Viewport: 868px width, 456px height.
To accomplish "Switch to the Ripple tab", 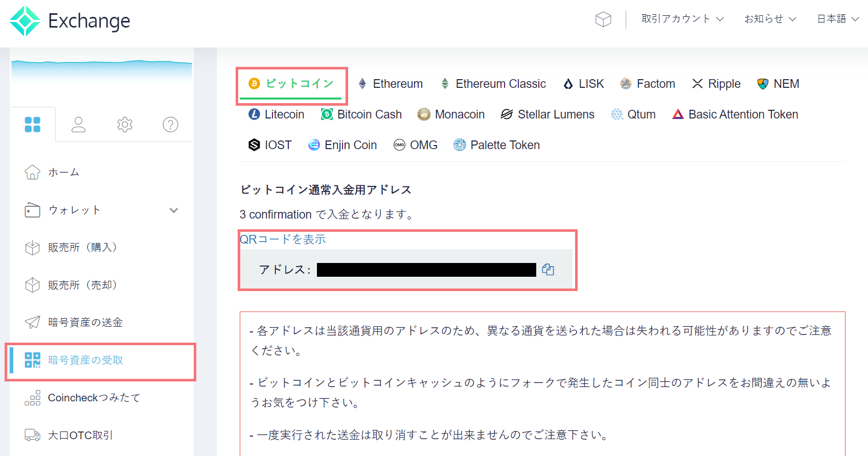I will tap(716, 84).
